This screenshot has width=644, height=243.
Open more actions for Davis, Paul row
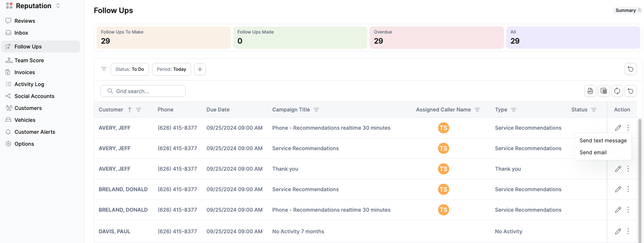coord(628,231)
